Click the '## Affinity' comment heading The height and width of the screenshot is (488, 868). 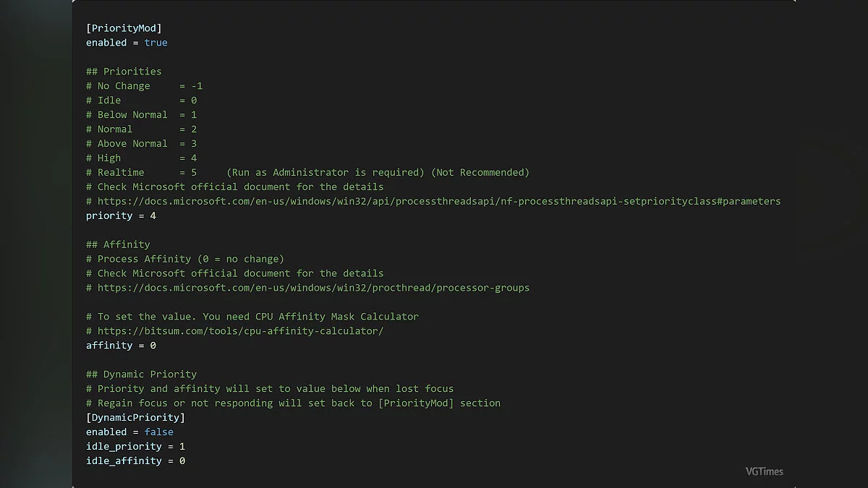coord(118,244)
